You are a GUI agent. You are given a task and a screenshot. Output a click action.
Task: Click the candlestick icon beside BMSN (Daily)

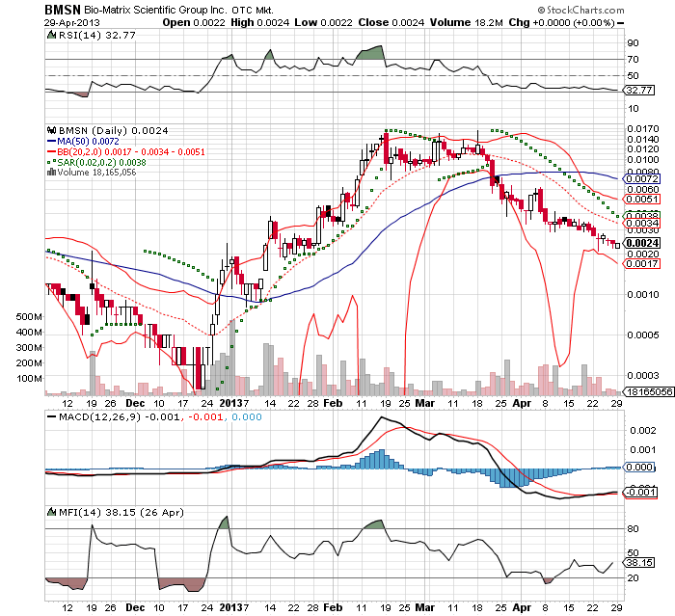[x=52, y=130]
